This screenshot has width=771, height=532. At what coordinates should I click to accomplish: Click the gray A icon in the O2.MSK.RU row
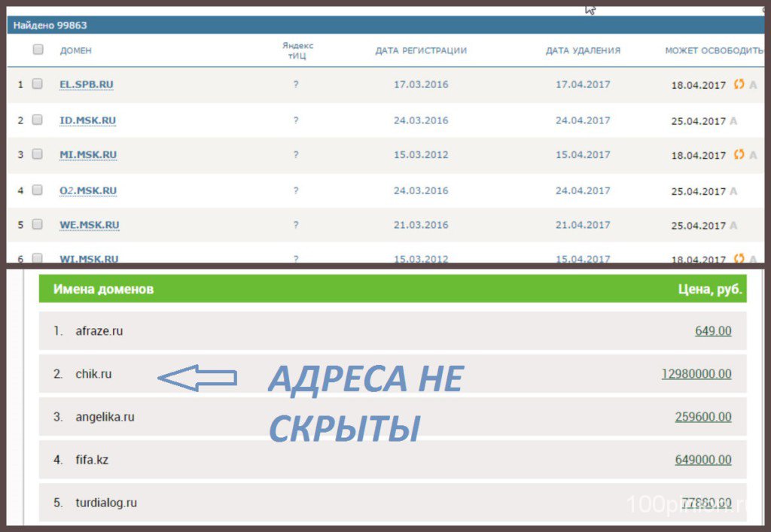pyautogui.click(x=733, y=191)
